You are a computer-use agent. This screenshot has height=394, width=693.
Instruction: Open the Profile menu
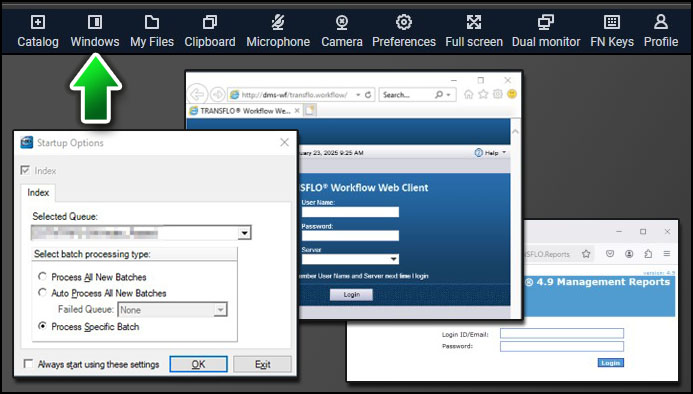click(x=661, y=31)
